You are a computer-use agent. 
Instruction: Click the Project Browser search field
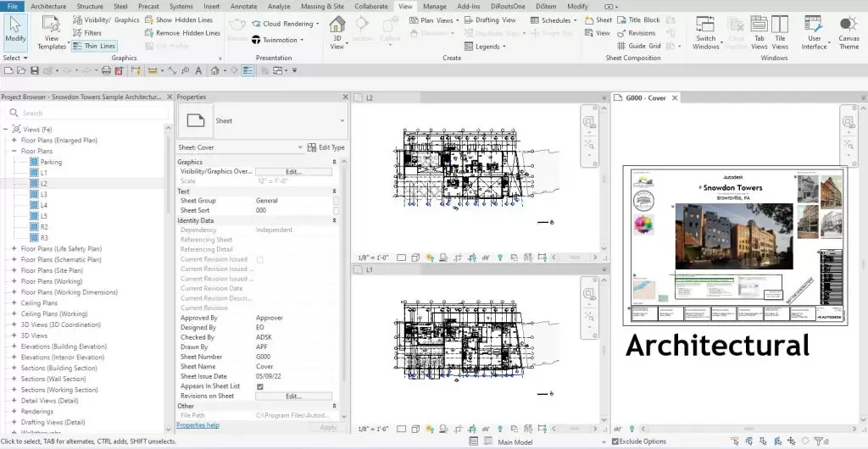(x=85, y=113)
